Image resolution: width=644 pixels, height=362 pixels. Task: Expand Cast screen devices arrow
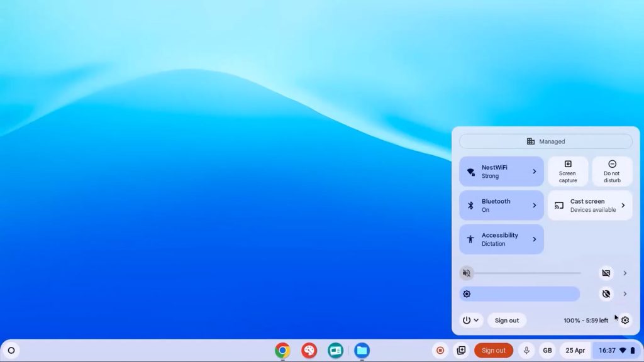623,206
